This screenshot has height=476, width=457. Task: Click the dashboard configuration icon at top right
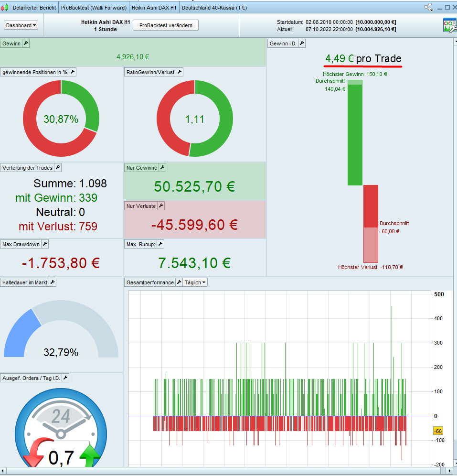click(x=449, y=25)
